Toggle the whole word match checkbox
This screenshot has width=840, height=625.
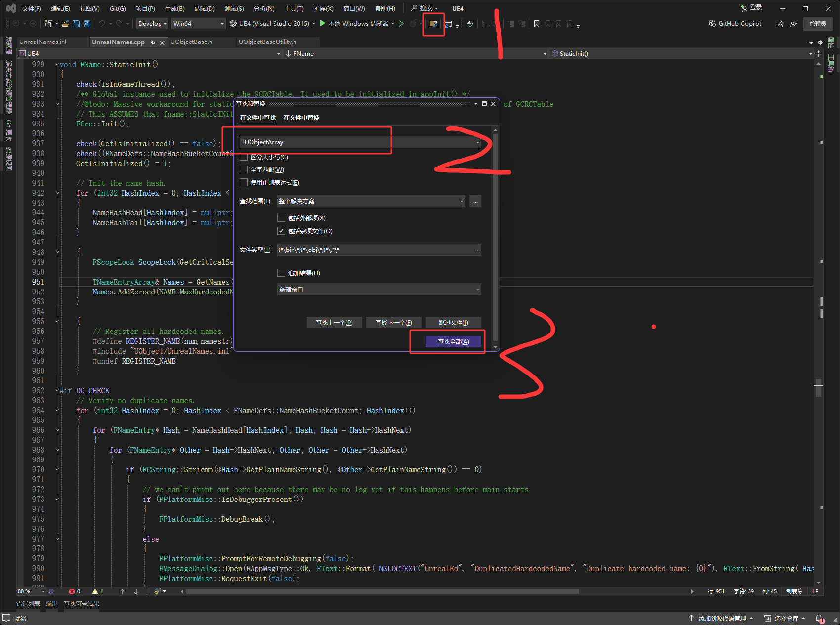coord(244,169)
